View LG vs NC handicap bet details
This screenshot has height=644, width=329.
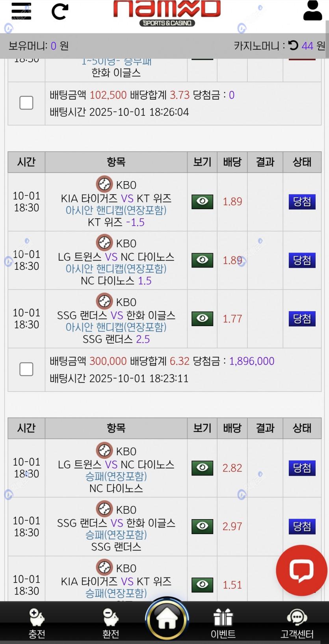[202, 260]
